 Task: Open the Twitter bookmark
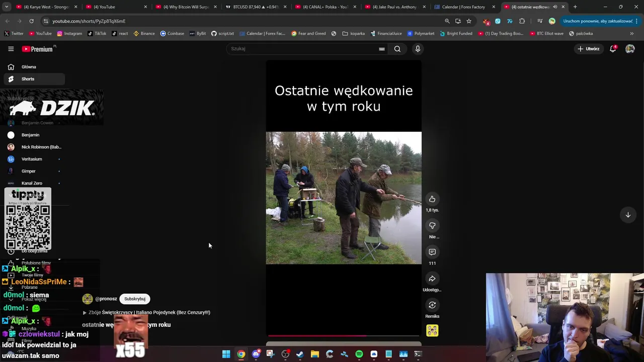(14, 34)
